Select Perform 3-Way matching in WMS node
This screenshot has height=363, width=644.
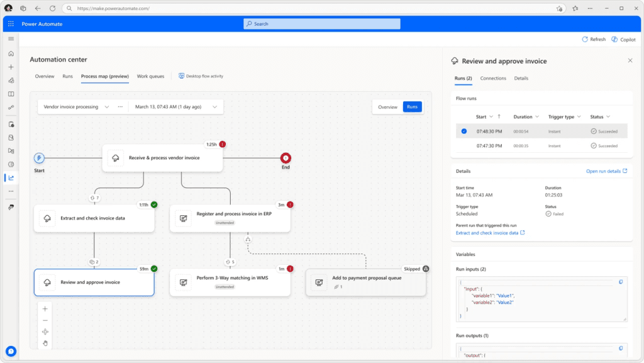[x=230, y=282]
